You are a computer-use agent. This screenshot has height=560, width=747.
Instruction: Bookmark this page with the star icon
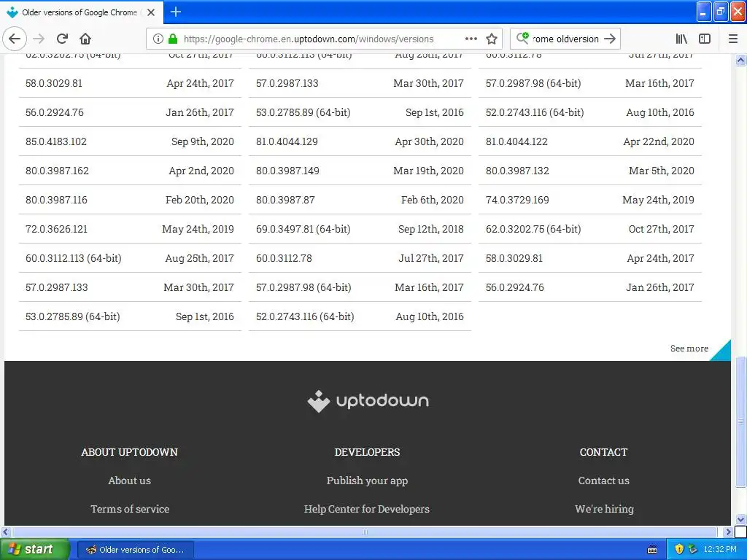click(492, 39)
